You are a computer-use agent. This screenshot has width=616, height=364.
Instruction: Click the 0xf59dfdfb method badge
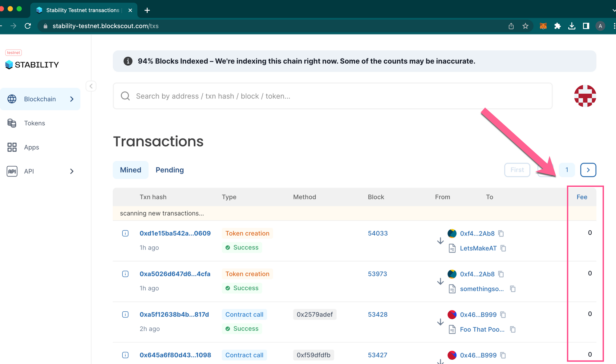(x=314, y=355)
